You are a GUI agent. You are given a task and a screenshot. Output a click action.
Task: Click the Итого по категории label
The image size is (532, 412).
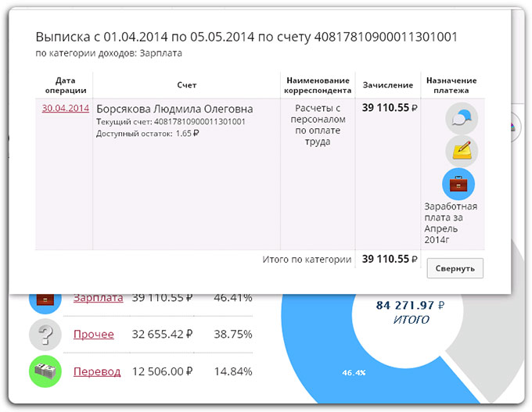307,260
